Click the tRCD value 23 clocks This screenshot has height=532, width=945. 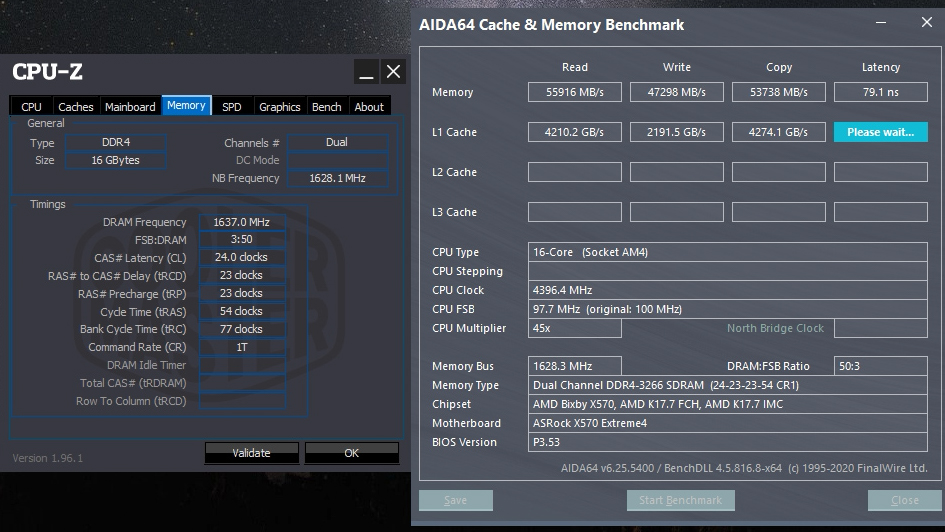click(x=242, y=275)
